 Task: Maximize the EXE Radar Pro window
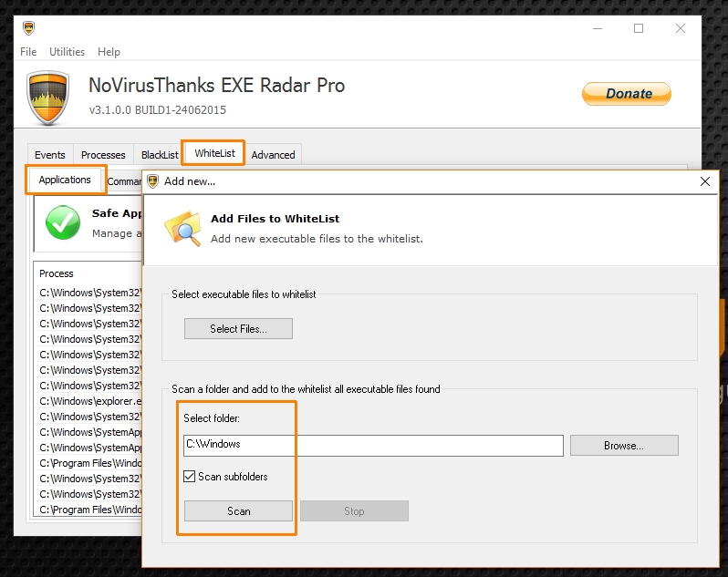click(x=639, y=28)
